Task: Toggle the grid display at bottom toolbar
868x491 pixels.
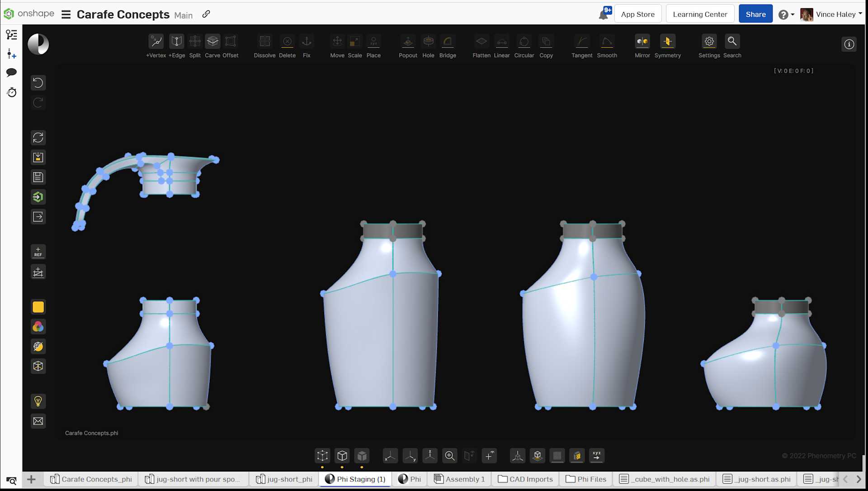Action: [557, 456]
